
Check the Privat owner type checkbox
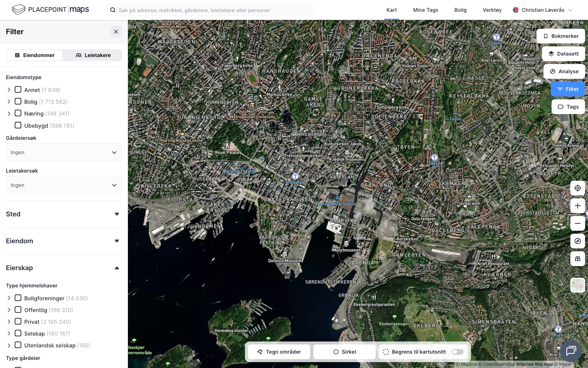[18, 321]
